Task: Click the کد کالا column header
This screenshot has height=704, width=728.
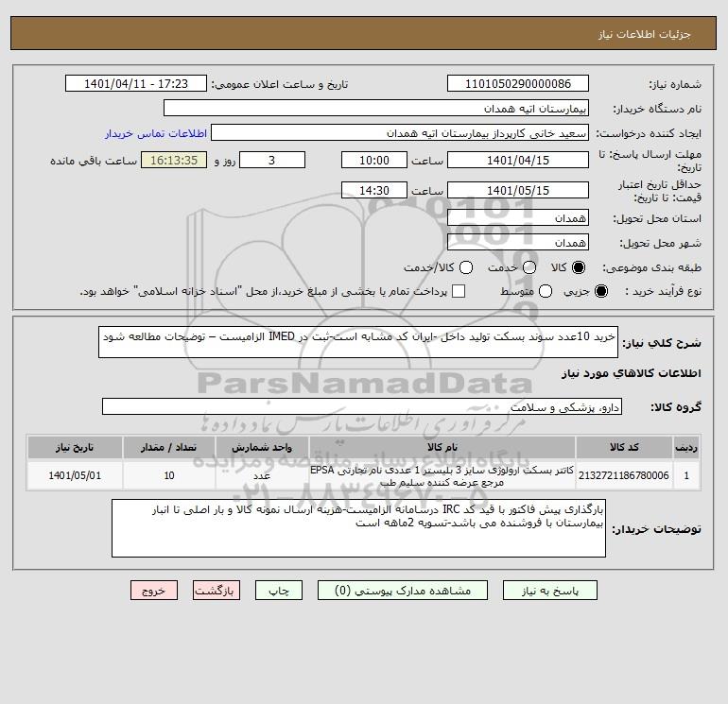Action: point(624,447)
